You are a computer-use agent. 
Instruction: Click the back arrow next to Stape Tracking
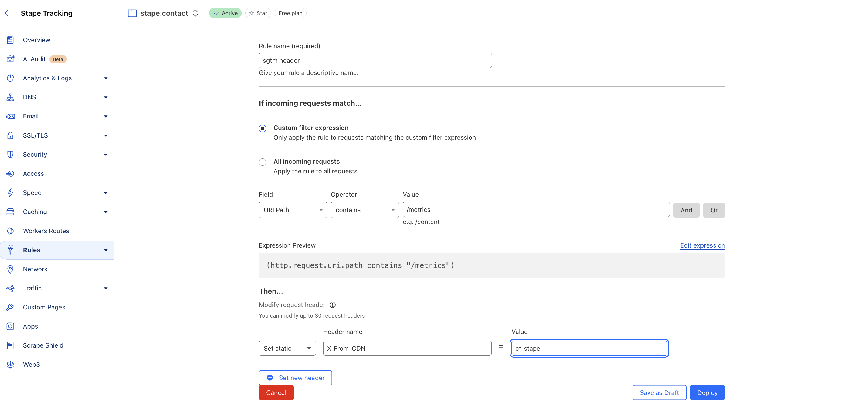point(8,13)
